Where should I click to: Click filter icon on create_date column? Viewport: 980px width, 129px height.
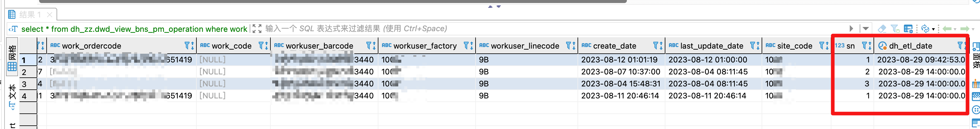[x=655, y=46]
